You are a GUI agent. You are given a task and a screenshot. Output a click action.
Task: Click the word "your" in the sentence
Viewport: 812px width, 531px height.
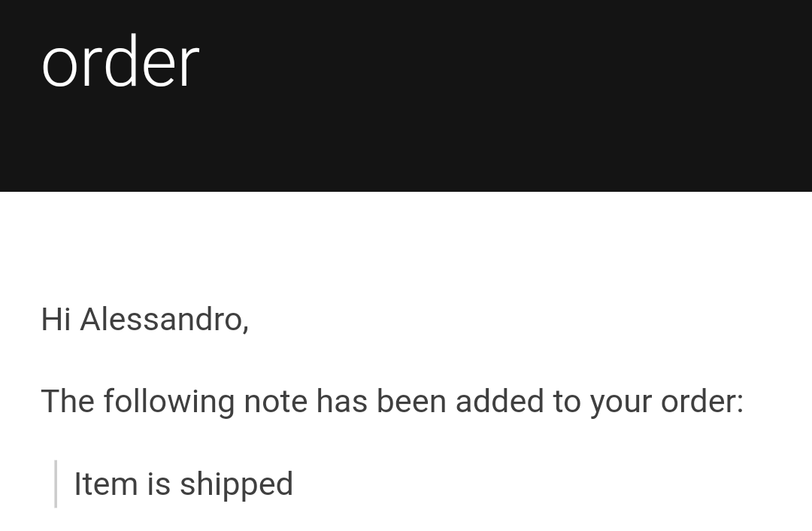(620, 404)
